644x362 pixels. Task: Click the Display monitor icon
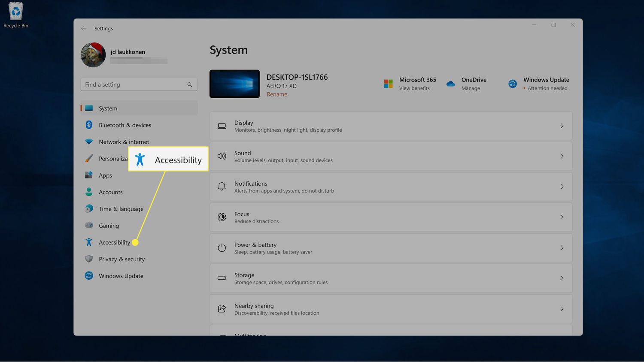click(x=222, y=126)
